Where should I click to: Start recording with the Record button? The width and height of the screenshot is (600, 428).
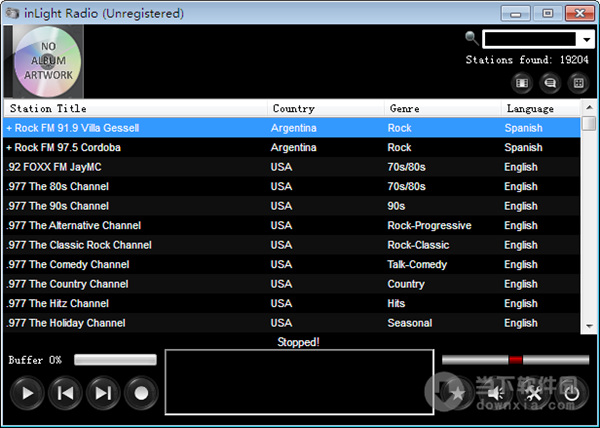141,393
